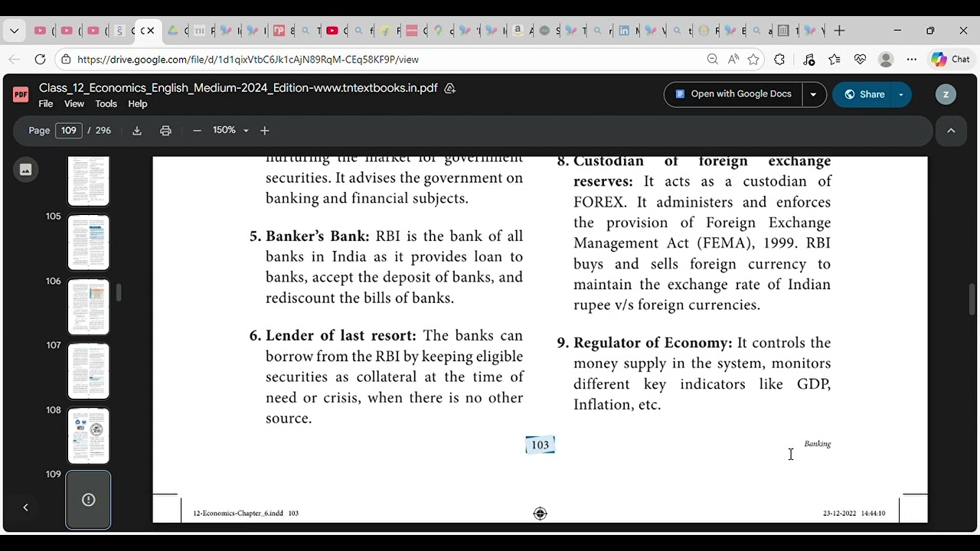Open browser essentials heart icon
This screenshot has height=551, width=980.
(860, 59)
